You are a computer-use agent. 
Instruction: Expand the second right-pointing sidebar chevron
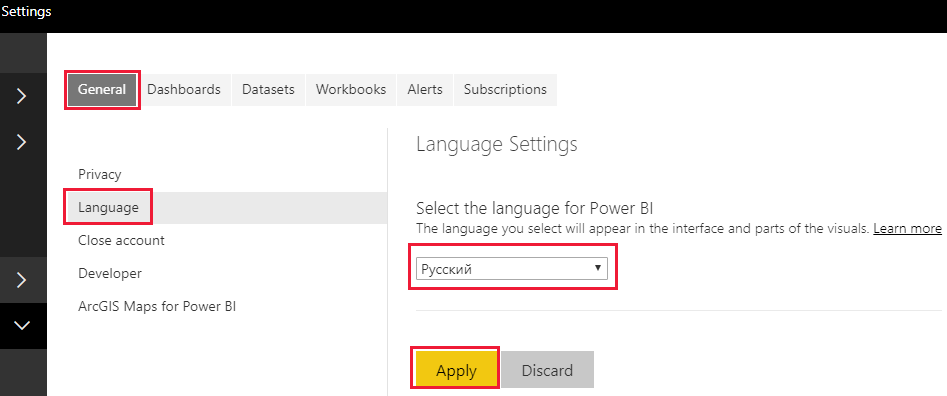coord(22,142)
